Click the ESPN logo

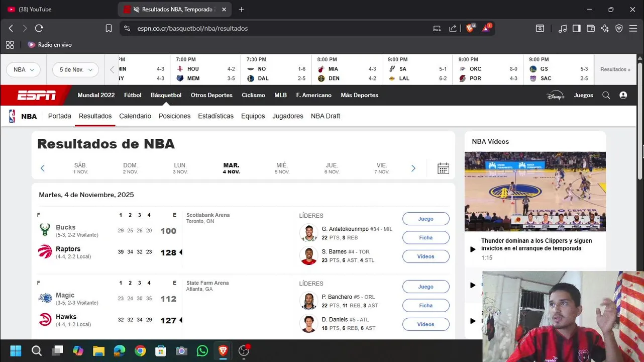click(x=37, y=95)
